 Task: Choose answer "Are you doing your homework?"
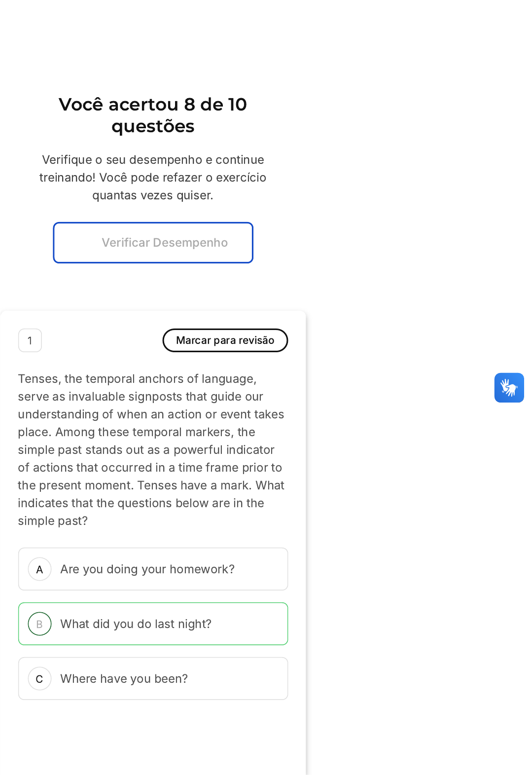click(x=147, y=569)
